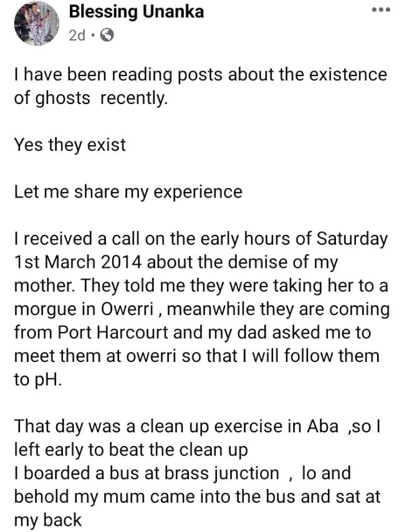Click the final line 'my back'
412x532 pixels.
pyautogui.click(x=48, y=520)
